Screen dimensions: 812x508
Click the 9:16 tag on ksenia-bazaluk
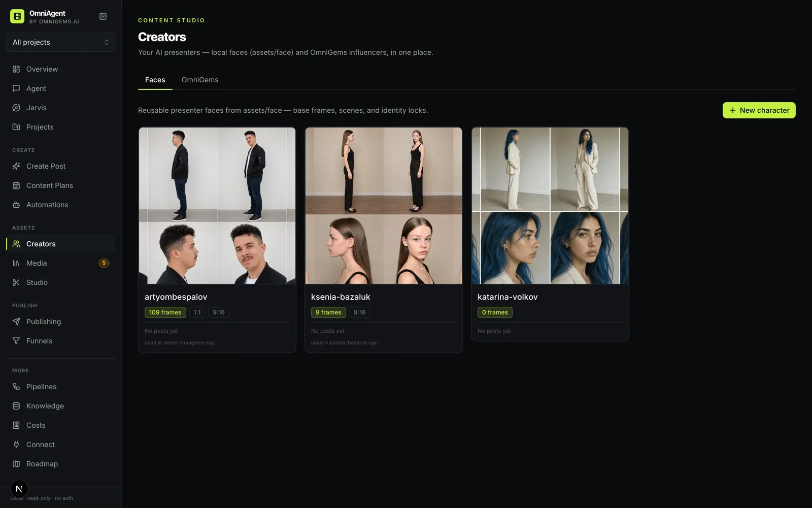pyautogui.click(x=359, y=312)
